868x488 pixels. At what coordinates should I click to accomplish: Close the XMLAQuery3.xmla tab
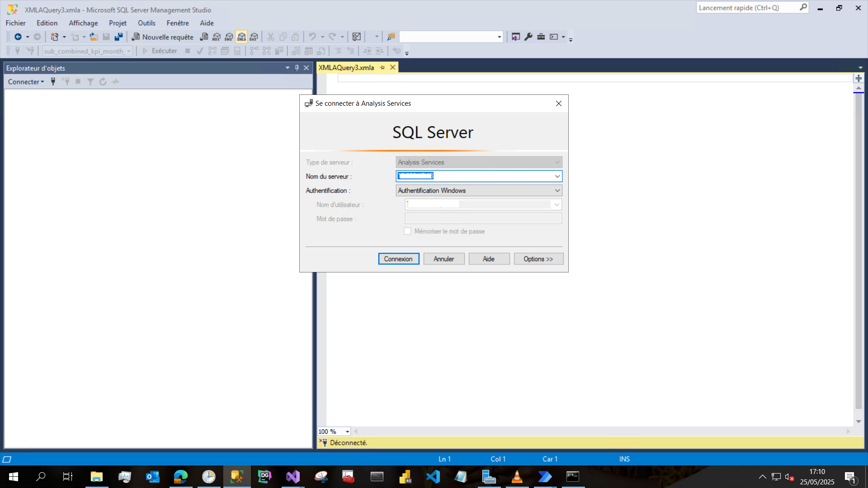(x=392, y=67)
